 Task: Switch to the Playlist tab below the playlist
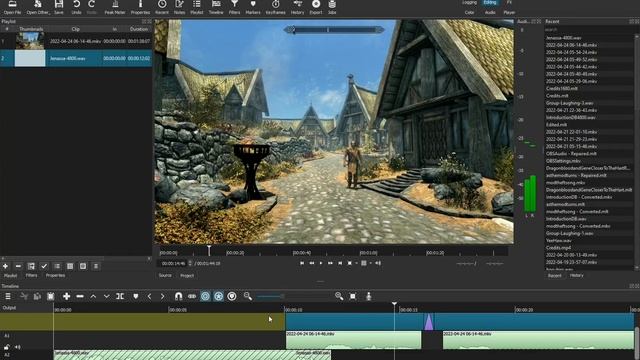pyautogui.click(x=10, y=276)
